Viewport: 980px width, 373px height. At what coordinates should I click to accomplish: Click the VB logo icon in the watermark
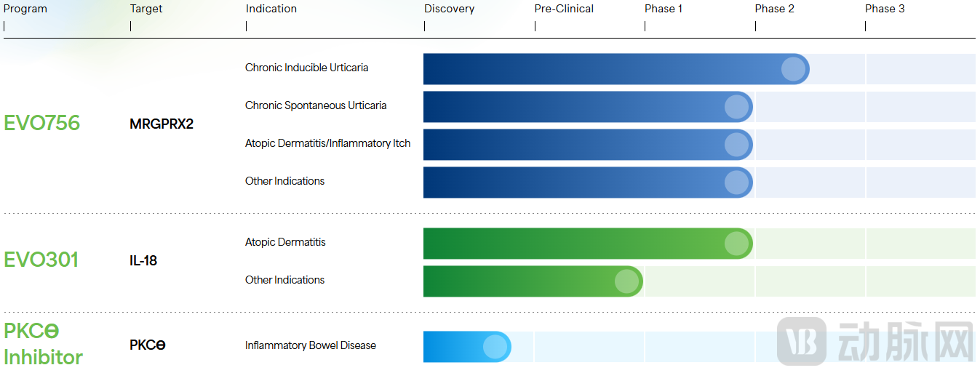802,341
